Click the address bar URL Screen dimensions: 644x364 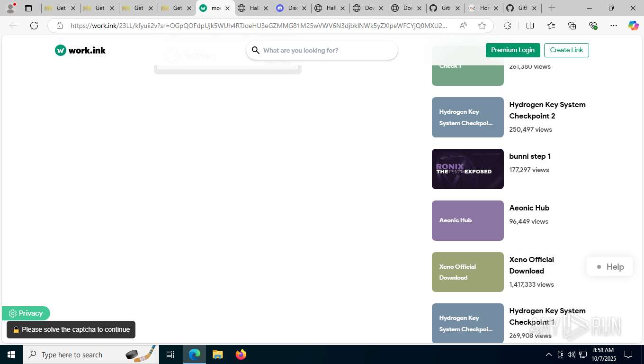point(259,26)
